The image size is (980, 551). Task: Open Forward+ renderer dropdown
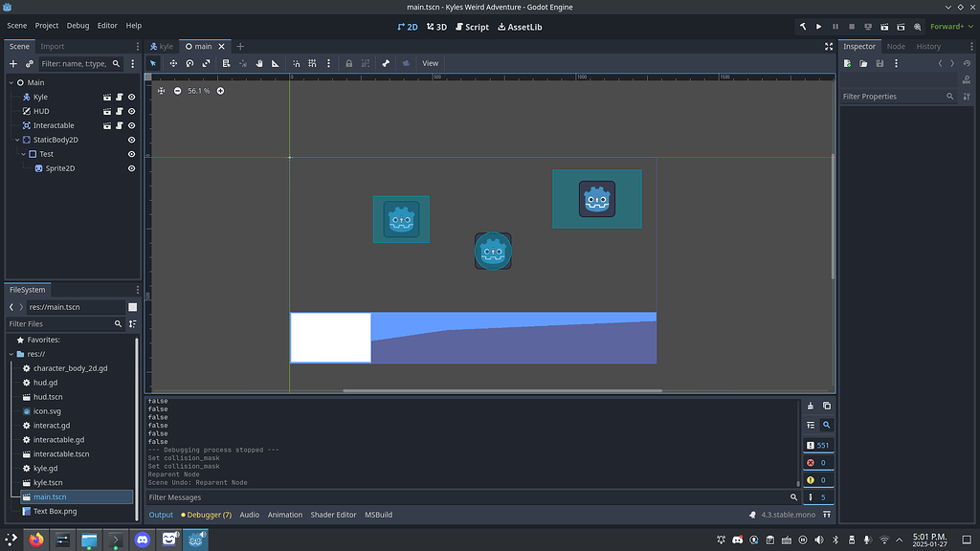951,26
